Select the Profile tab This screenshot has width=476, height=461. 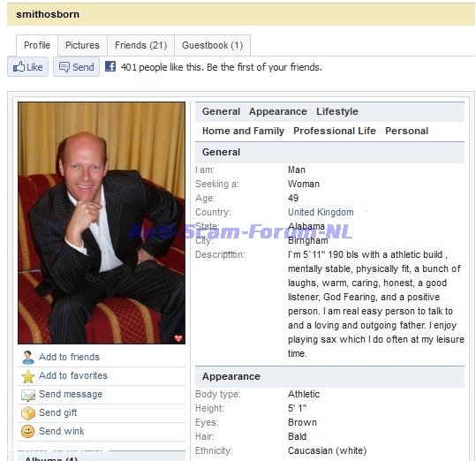(x=37, y=45)
